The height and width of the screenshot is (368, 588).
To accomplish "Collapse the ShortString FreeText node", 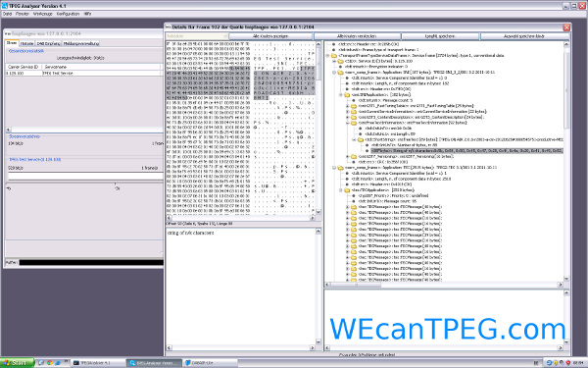I will pos(355,139).
